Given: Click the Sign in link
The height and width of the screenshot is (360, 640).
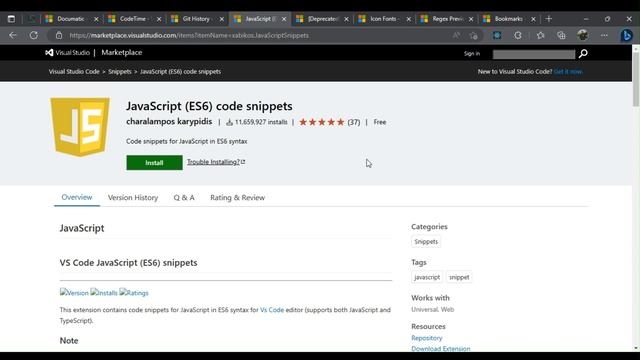Looking at the screenshot, I should pos(472,53).
